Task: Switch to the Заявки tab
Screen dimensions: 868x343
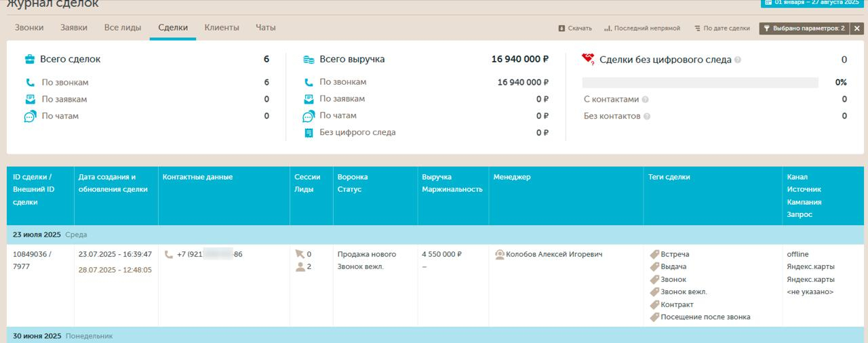Action: tap(74, 28)
